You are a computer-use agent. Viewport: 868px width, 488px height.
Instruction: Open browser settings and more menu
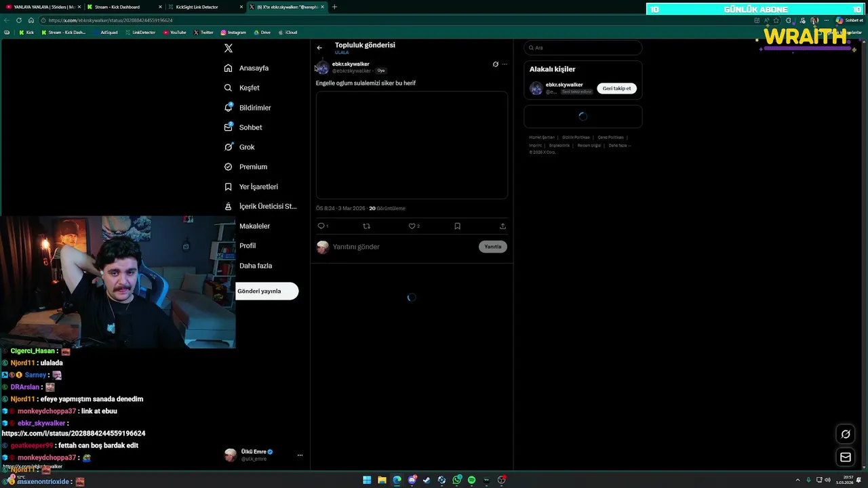coord(827,20)
